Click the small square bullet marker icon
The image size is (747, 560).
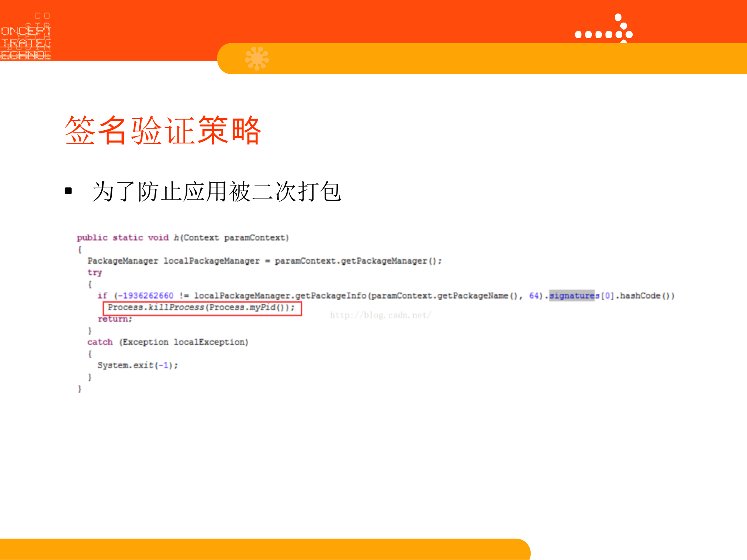click(x=68, y=190)
